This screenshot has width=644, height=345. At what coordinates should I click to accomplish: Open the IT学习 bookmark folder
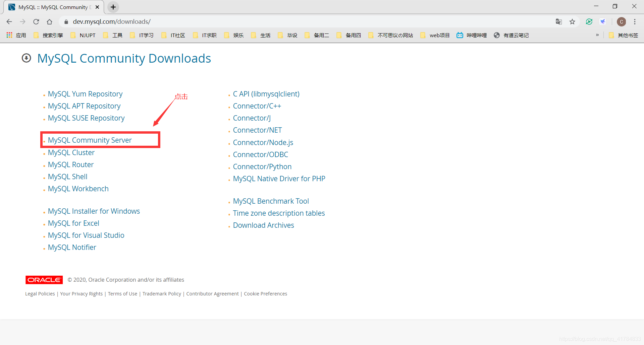click(x=142, y=35)
